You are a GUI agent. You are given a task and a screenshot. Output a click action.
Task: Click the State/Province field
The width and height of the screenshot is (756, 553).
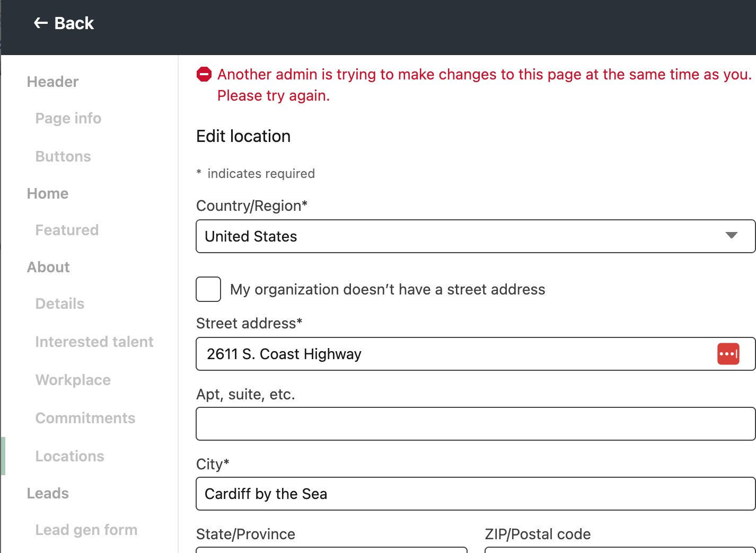331,550
